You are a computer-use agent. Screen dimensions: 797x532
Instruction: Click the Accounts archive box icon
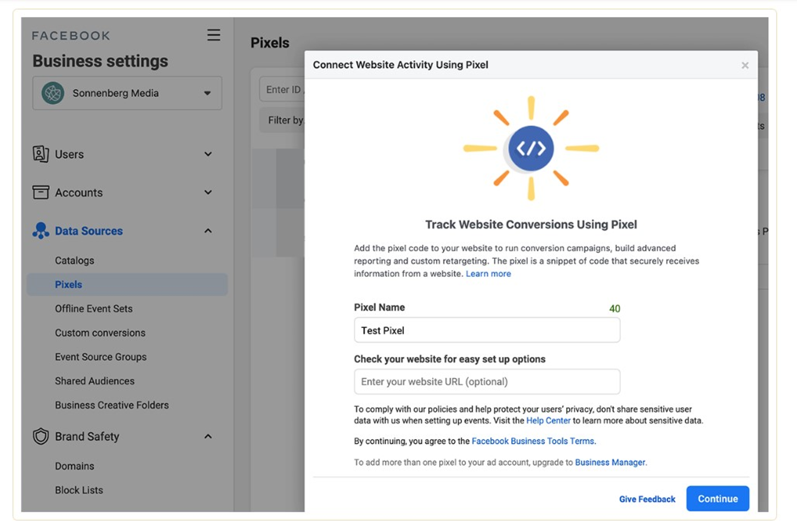40,192
